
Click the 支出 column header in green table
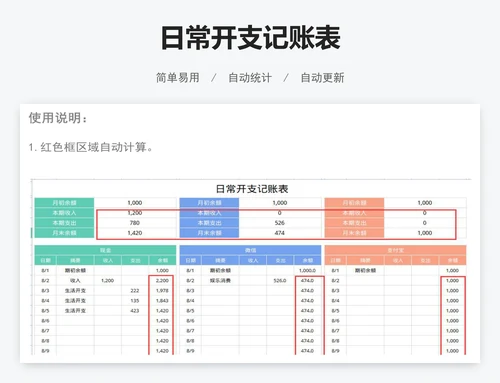coord(135,260)
